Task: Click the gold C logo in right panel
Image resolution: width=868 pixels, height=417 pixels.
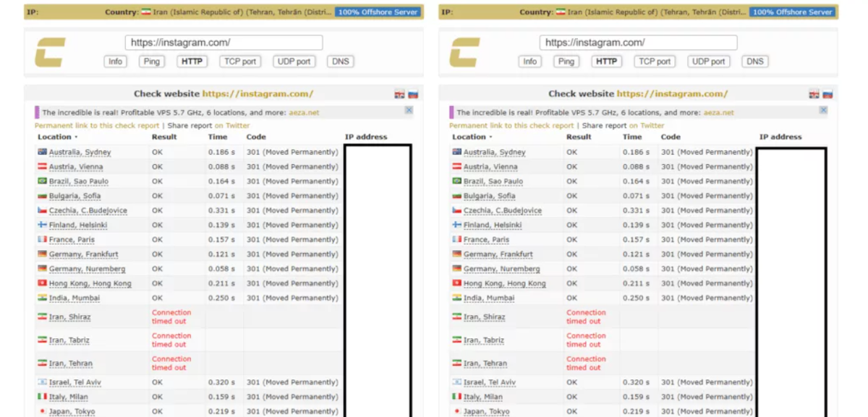Action: point(464,53)
